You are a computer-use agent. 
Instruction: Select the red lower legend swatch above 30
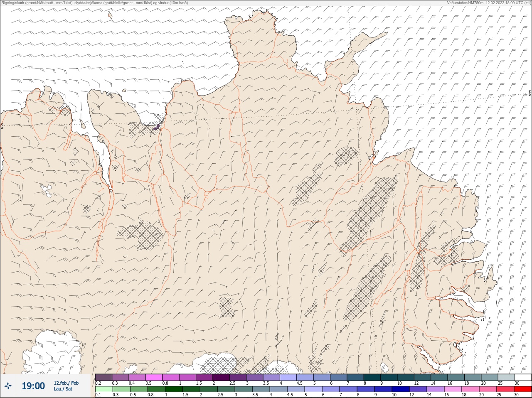(522, 389)
